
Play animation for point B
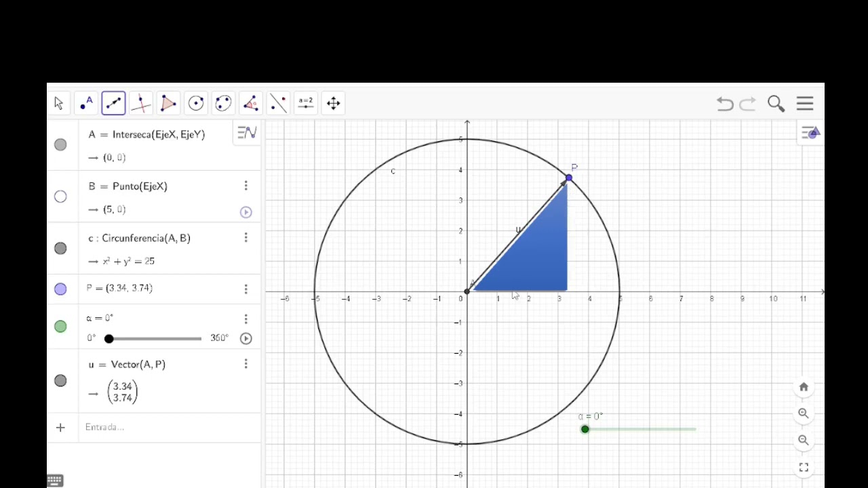[246, 213]
